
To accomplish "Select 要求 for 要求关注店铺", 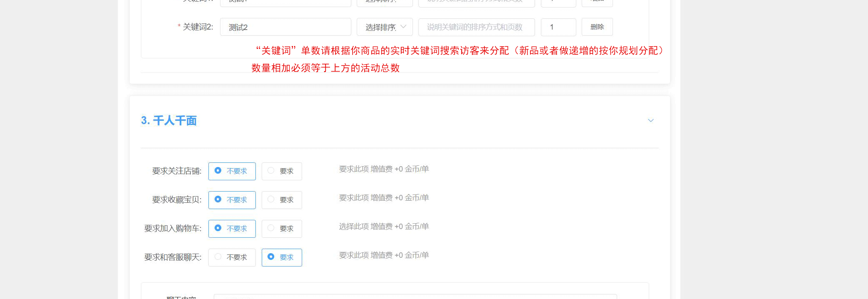I will click(x=282, y=171).
